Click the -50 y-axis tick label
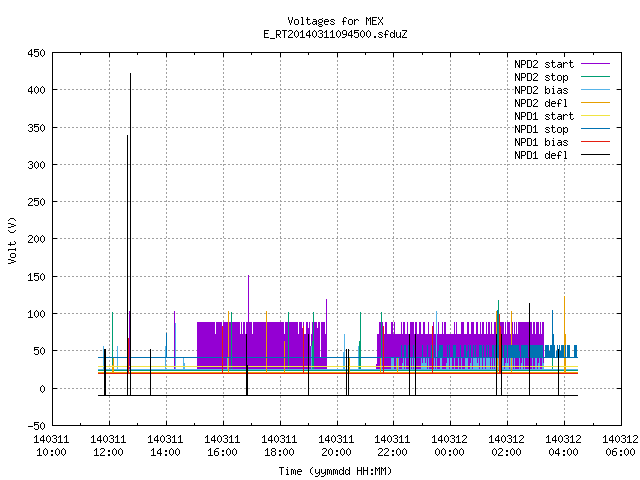Screen dimensions: 640x480 [36, 426]
